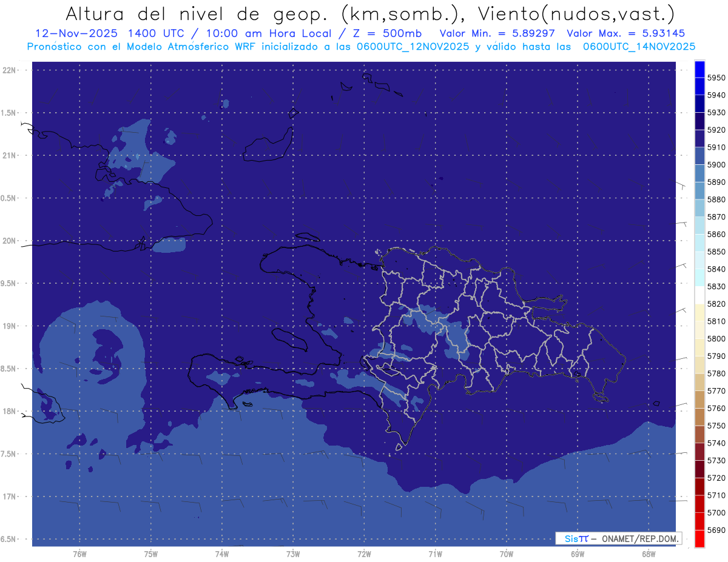Click the '19N' latitude label
This screenshot has width=728, height=562.
coord(10,326)
